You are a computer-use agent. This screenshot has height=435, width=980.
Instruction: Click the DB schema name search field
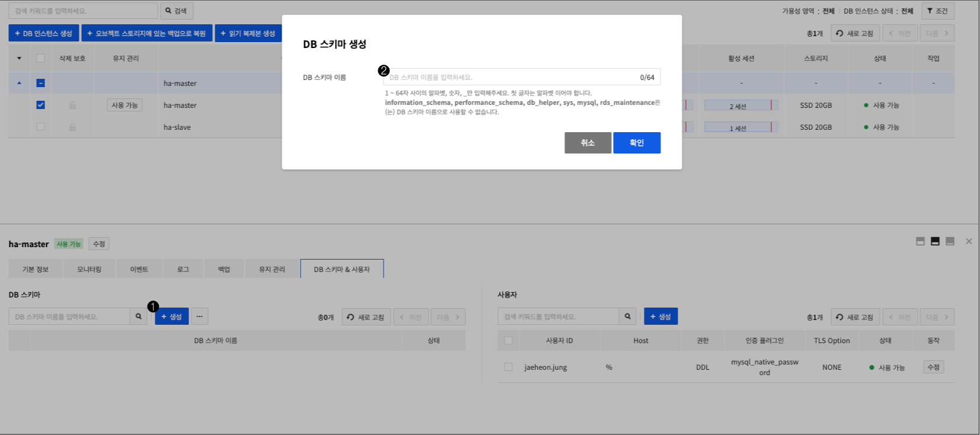(x=69, y=316)
